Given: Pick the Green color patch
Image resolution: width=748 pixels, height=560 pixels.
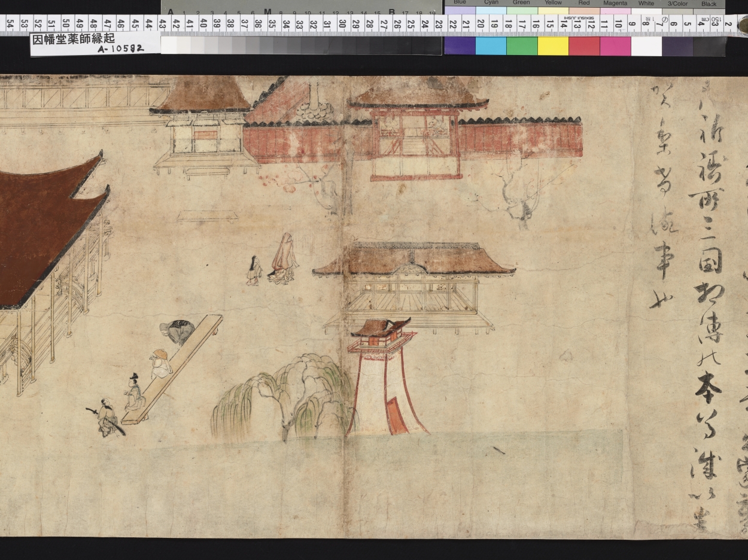Looking at the screenshot, I should pos(522,45).
